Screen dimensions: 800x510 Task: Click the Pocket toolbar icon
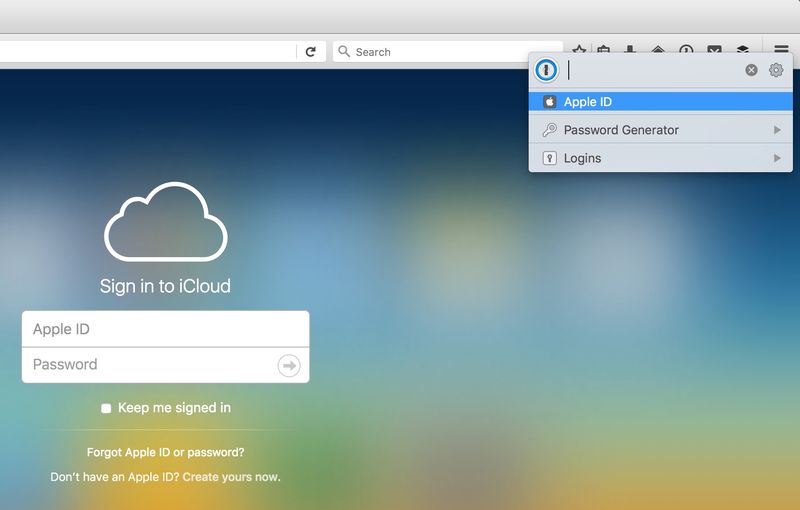(714, 49)
